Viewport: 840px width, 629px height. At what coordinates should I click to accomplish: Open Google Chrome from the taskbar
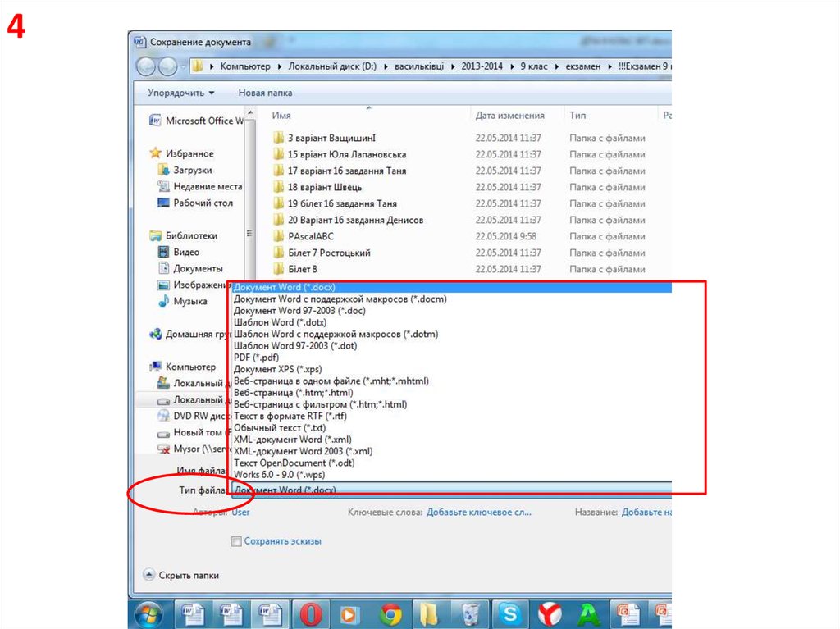tap(390, 613)
